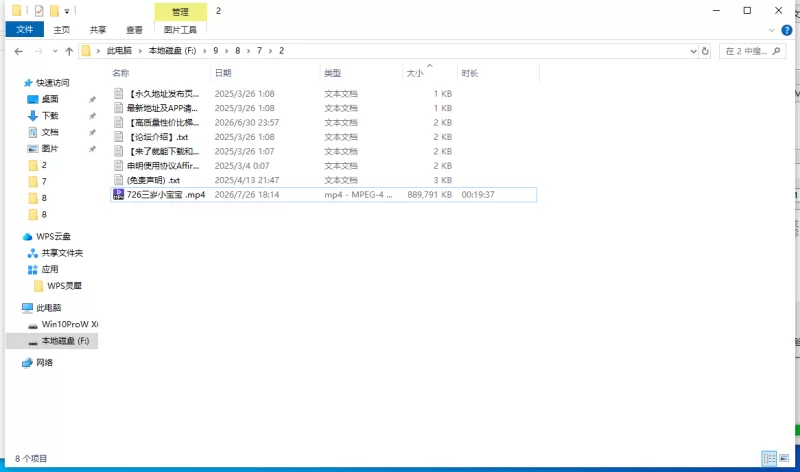800x472 pixels.
Task: Click 此电脑 in the address path
Action: pos(119,51)
